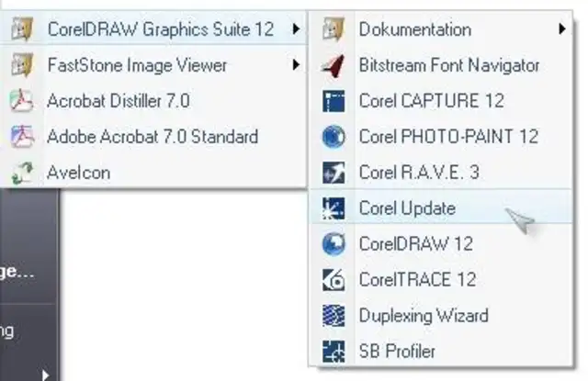
Task: Click the Corel Update icon
Action: click(333, 208)
